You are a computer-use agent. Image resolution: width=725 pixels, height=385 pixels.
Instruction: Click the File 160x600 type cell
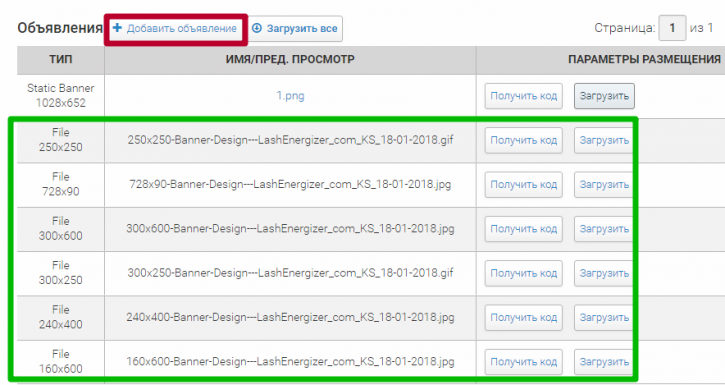(x=61, y=362)
